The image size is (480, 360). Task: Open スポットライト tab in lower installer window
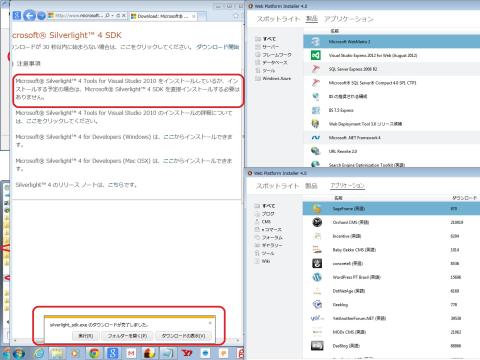click(x=278, y=186)
